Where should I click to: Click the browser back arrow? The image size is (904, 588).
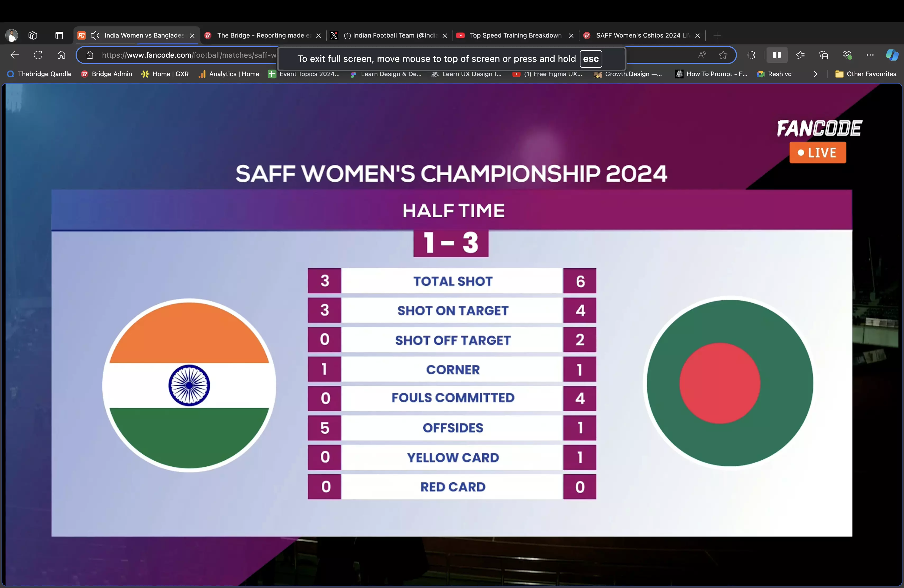tap(15, 55)
